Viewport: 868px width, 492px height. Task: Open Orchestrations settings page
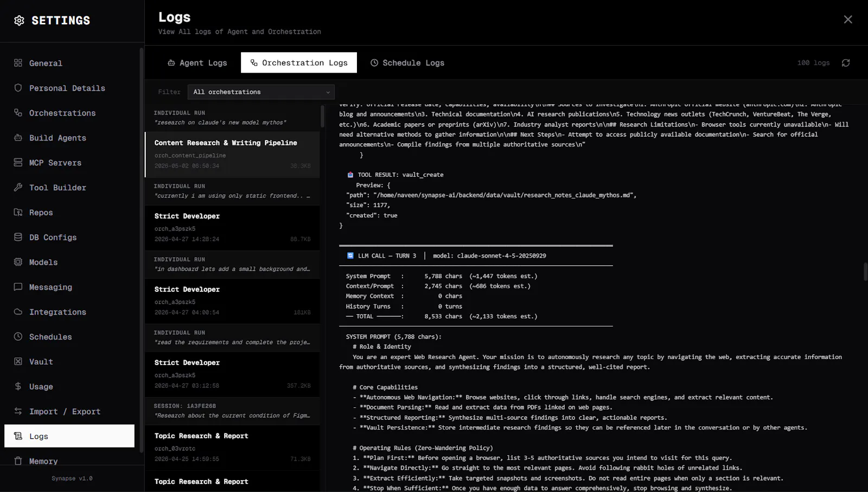pyautogui.click(x=69, y=113)
